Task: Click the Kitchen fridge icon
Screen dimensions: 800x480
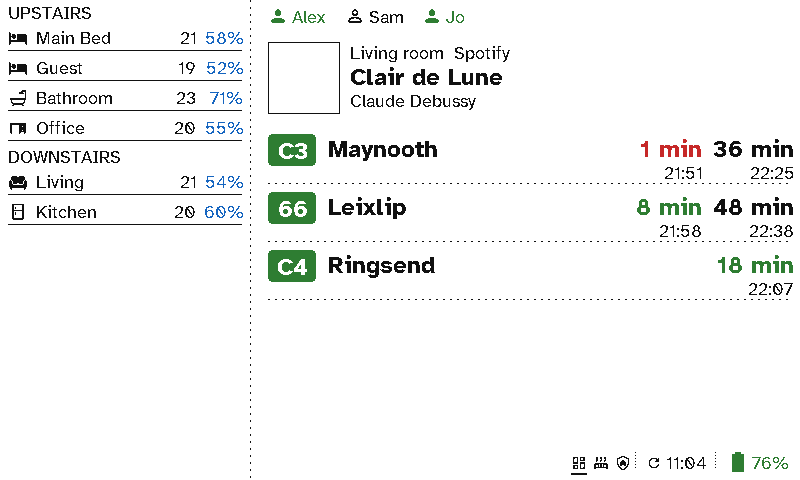Action: click(x=18, y=212)
